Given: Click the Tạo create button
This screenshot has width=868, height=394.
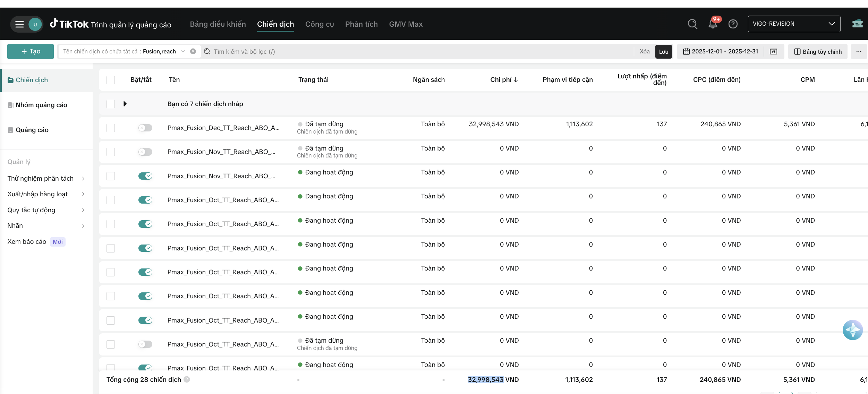Looking at the screenshot, I should (31, 52).
